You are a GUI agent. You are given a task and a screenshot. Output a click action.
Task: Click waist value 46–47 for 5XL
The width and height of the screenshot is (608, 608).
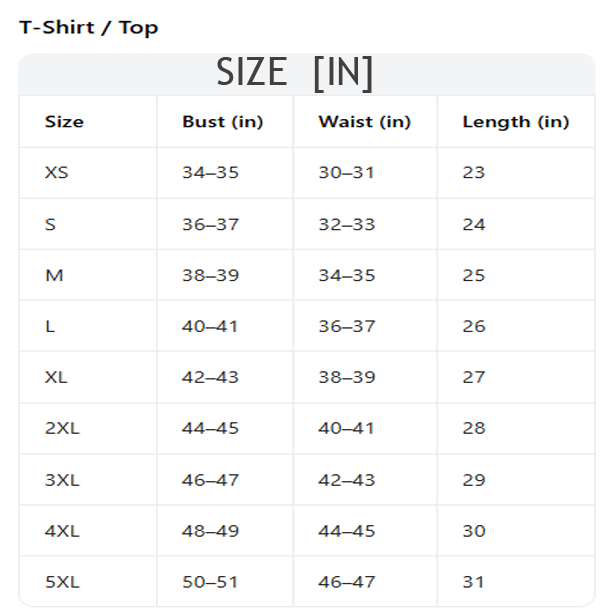click(347, 582)
